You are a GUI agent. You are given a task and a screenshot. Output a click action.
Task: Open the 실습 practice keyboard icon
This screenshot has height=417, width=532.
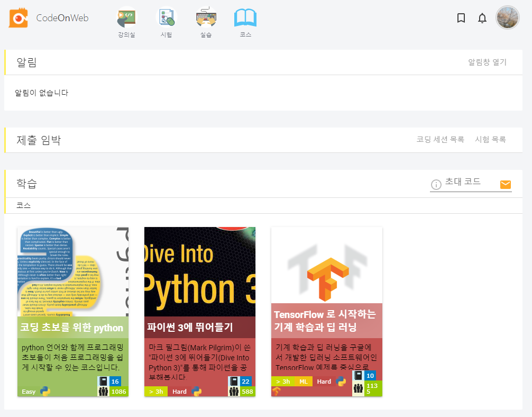tap(206, 17)
